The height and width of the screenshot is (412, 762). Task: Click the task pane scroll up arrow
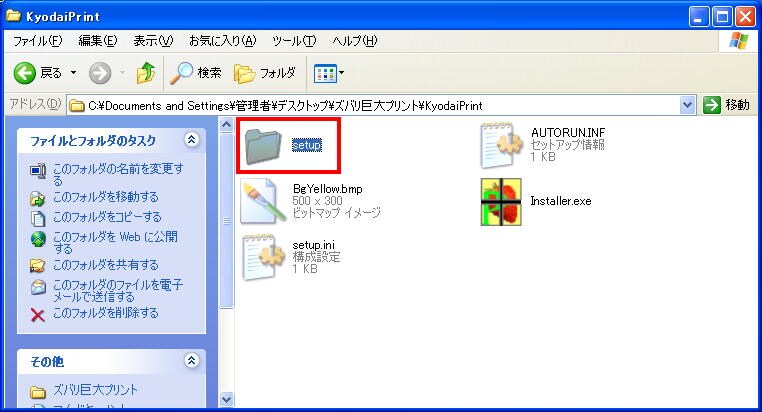click(x=226, y=124)
